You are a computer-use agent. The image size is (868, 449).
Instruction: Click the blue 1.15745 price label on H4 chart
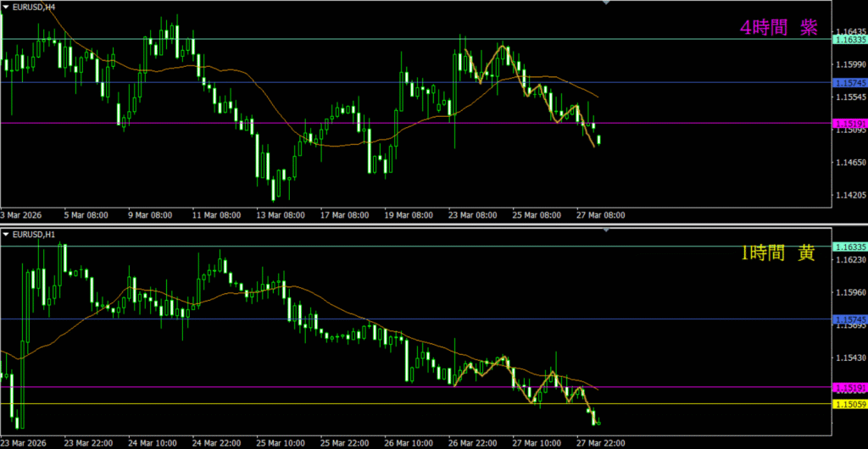[x=849, y=83]
